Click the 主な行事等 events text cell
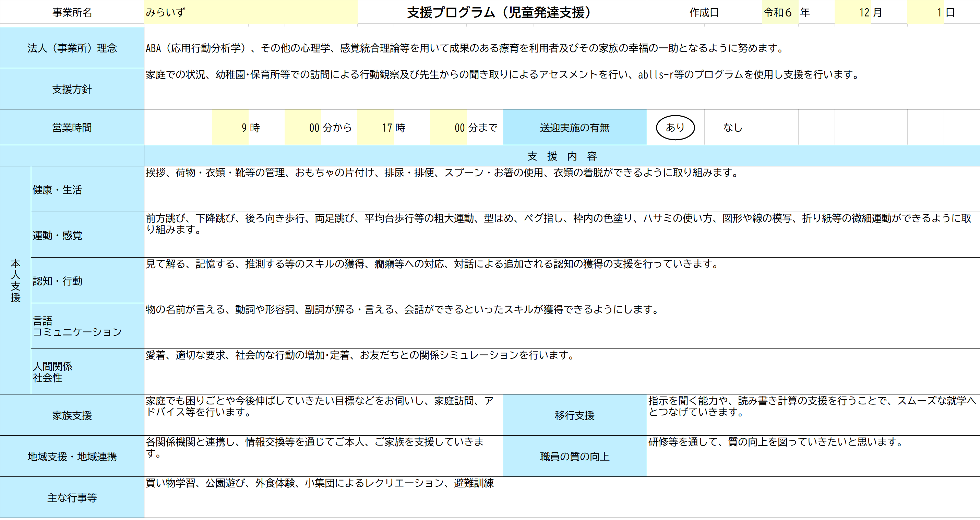 320,483
